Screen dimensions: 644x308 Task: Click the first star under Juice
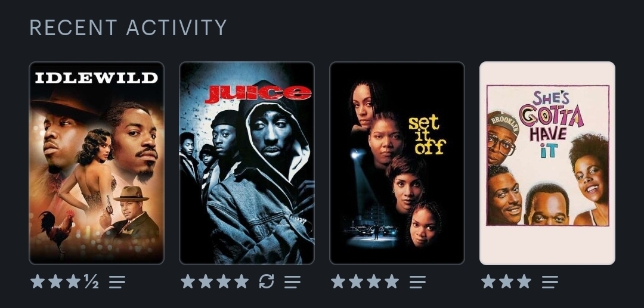tap(188, 281)
